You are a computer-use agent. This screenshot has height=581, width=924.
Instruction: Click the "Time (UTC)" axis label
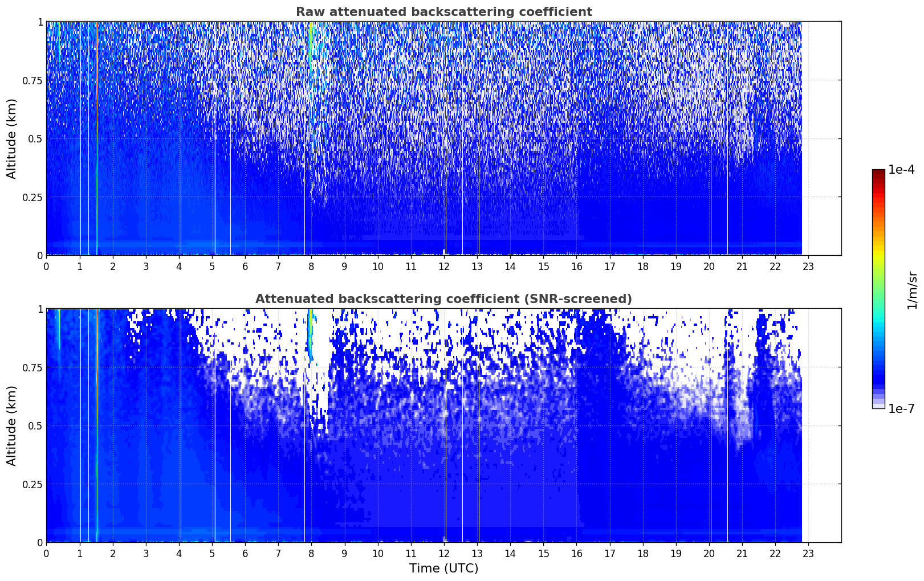[443, 568]
